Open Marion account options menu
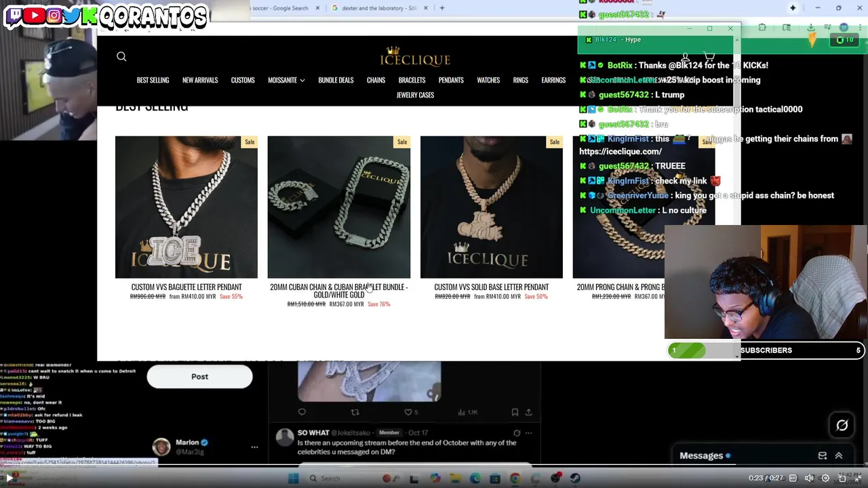This screenshot has width=868, height=488. coord(254,447)
